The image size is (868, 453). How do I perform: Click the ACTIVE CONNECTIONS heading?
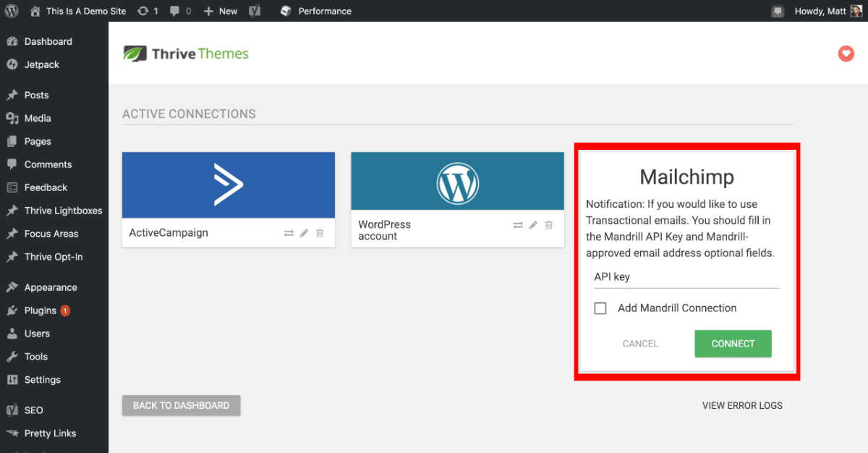189,114
